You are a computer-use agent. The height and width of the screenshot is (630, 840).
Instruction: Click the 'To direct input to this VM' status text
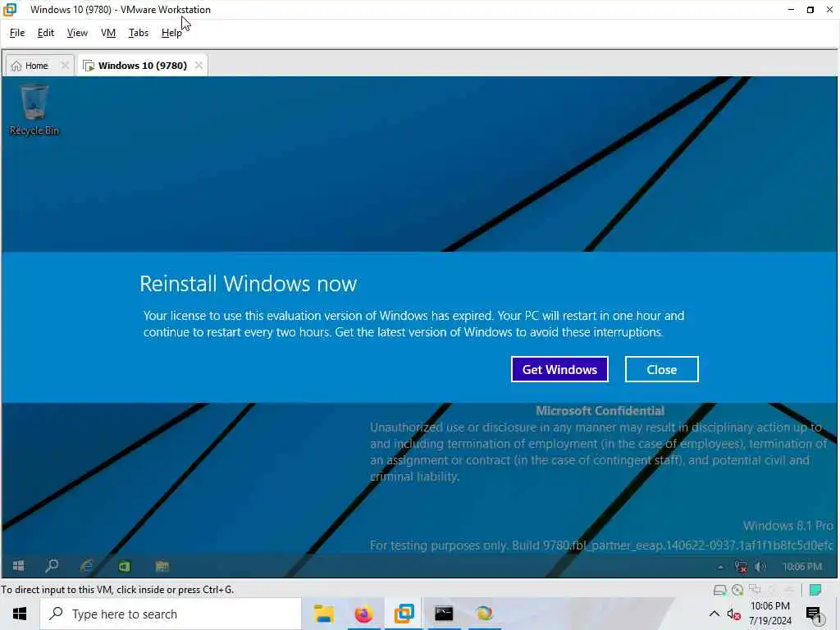116,590
